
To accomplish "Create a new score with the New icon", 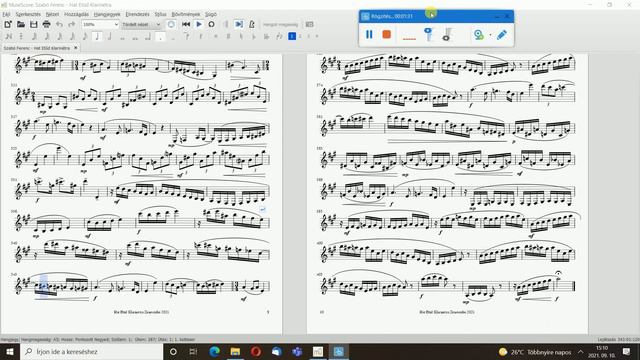I will pos(8,24).
